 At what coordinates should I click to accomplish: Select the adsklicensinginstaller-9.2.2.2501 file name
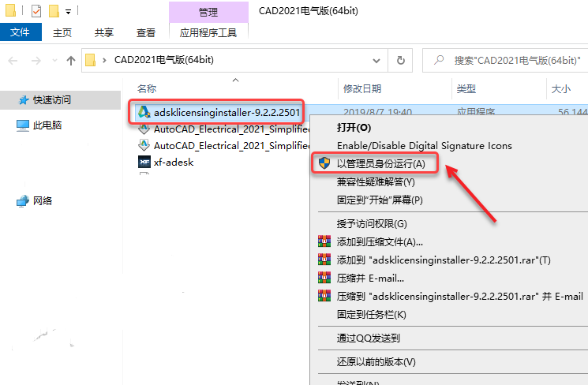click(227, 112)
